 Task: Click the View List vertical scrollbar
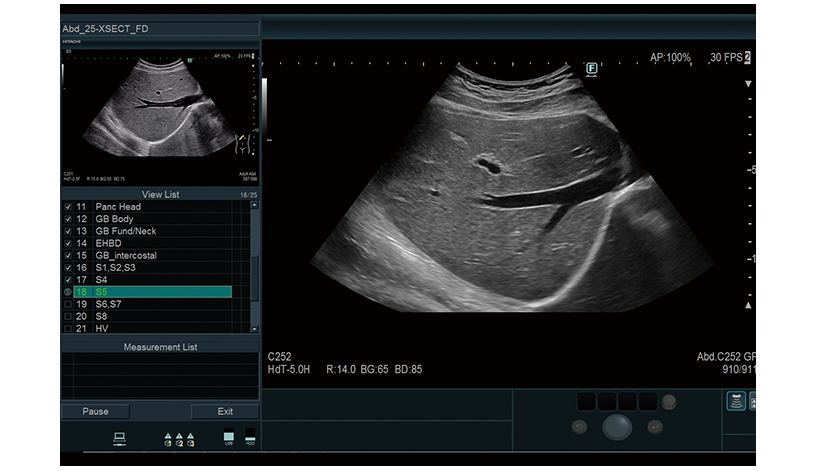pyautogui.click(x=254, y=265)
